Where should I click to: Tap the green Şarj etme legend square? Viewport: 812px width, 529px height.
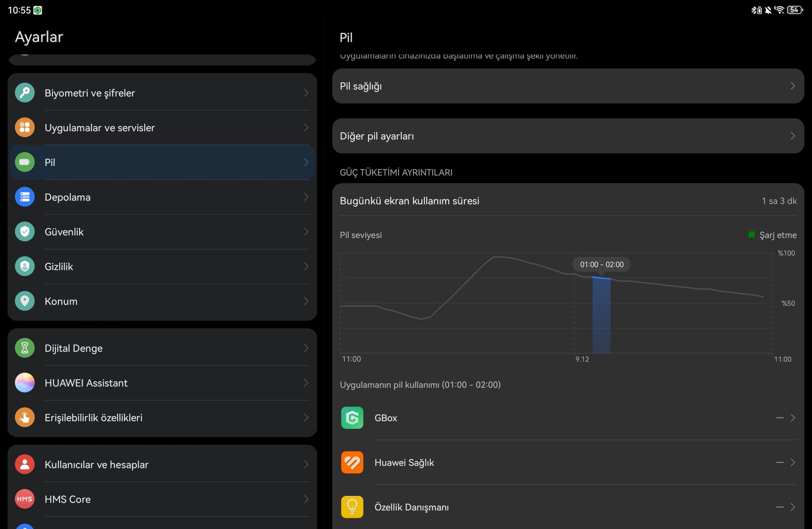click(752, 235)
